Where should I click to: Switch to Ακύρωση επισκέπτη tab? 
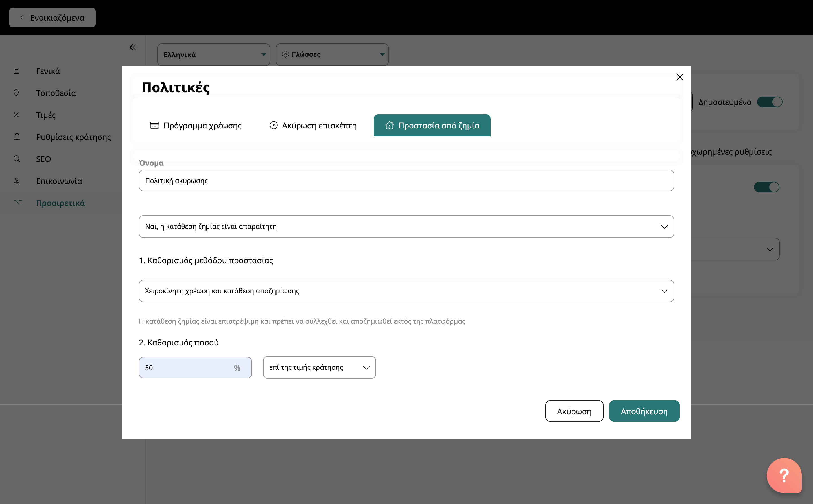(x=313, y=126)
